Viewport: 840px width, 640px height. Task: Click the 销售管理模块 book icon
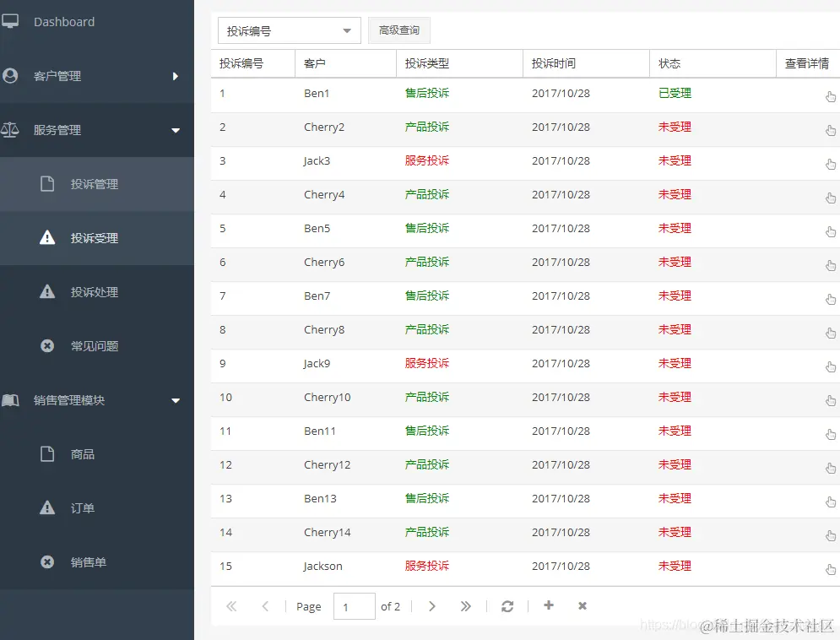(10, 400)
